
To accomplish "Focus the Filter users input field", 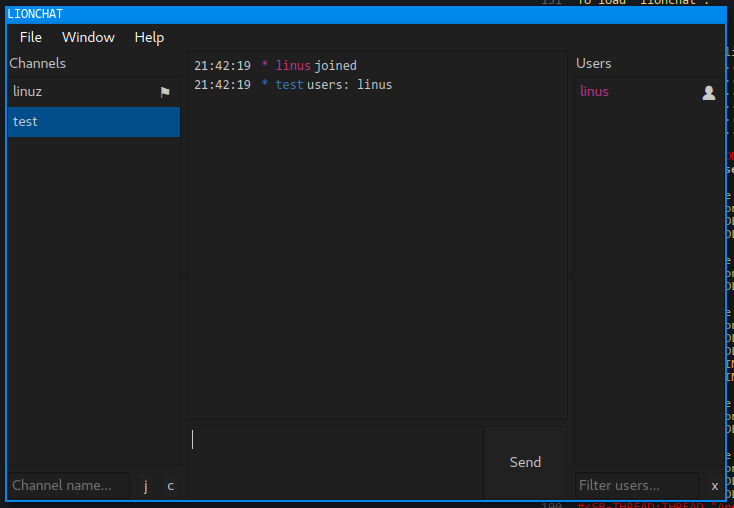I will coord(637,486).
